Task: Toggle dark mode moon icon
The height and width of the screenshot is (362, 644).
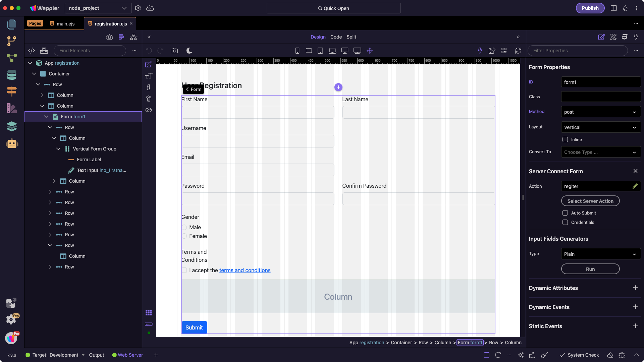Action: (x=189, y=51)
